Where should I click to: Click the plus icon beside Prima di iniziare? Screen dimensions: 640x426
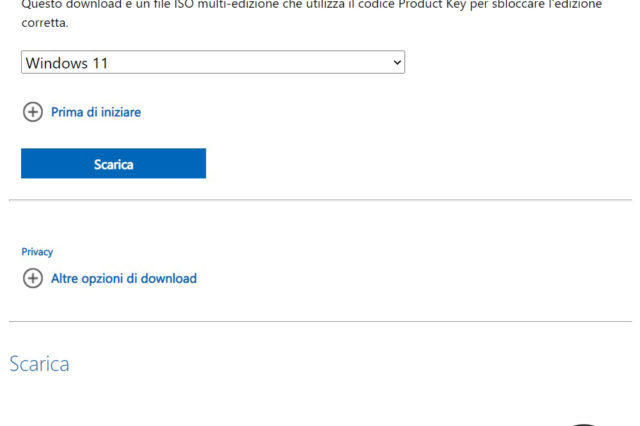pos(32,112)
